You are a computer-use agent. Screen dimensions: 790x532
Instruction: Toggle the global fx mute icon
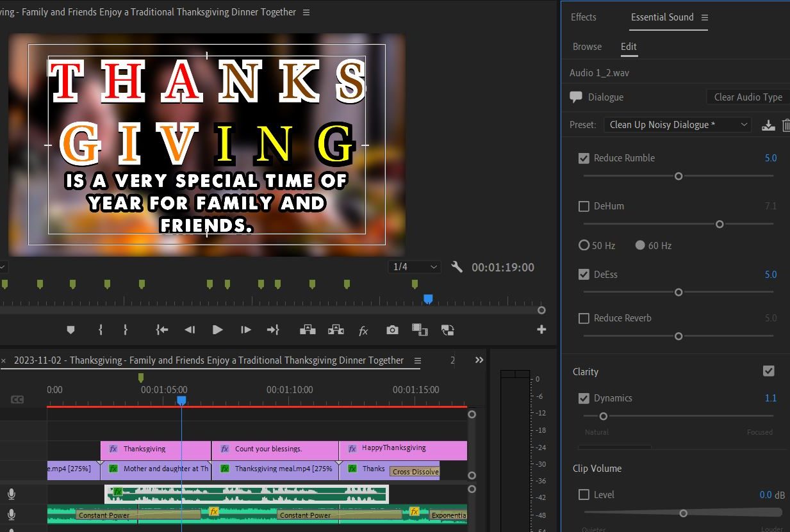pos(363,330)
